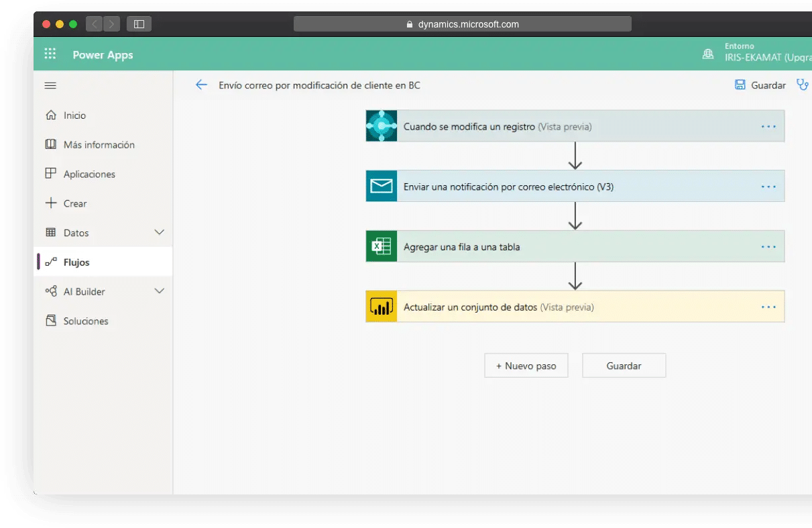Save the flow using the top Guardar

760,85
